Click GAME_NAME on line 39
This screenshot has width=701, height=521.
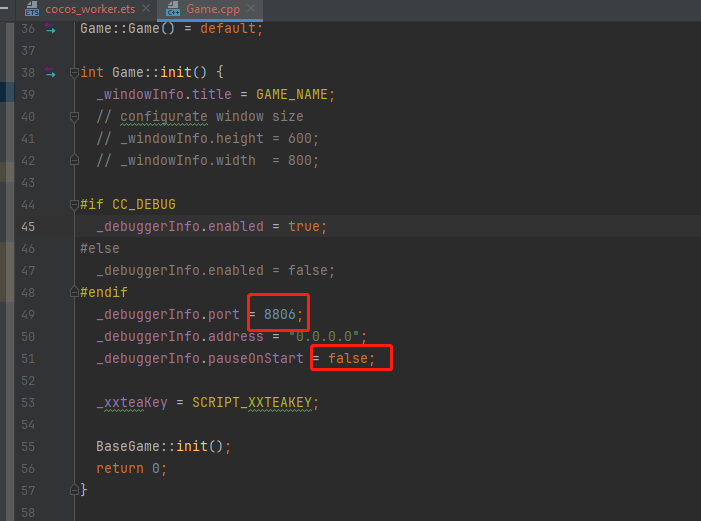(291, 94)
